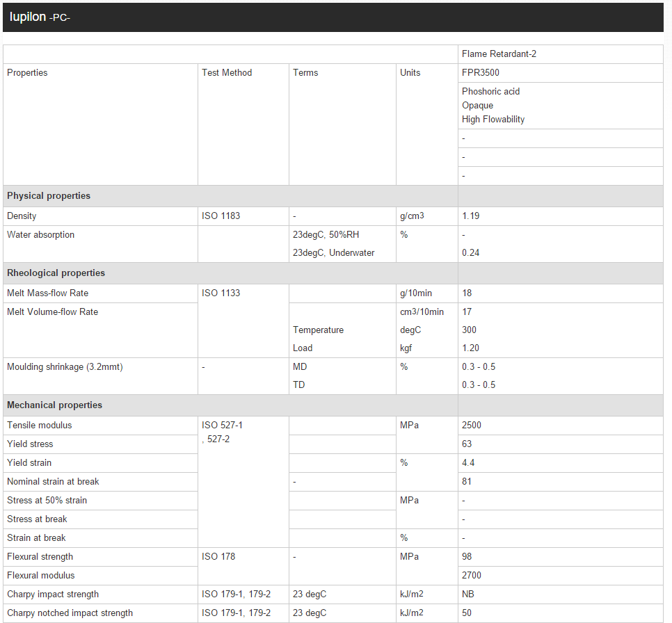Select the Stress at break label
Image resolution: width=672 pixels, height=623 pixels.
click(38, 519)
